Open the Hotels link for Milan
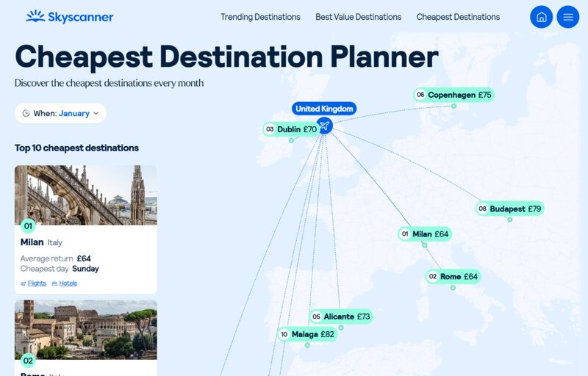The image size is (588, 376). [68, 283]
